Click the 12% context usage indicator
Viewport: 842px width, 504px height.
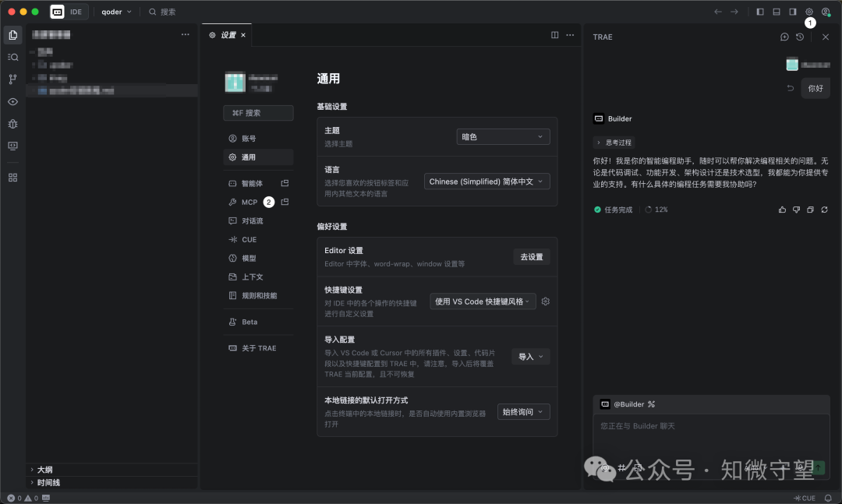click(656, 210)
